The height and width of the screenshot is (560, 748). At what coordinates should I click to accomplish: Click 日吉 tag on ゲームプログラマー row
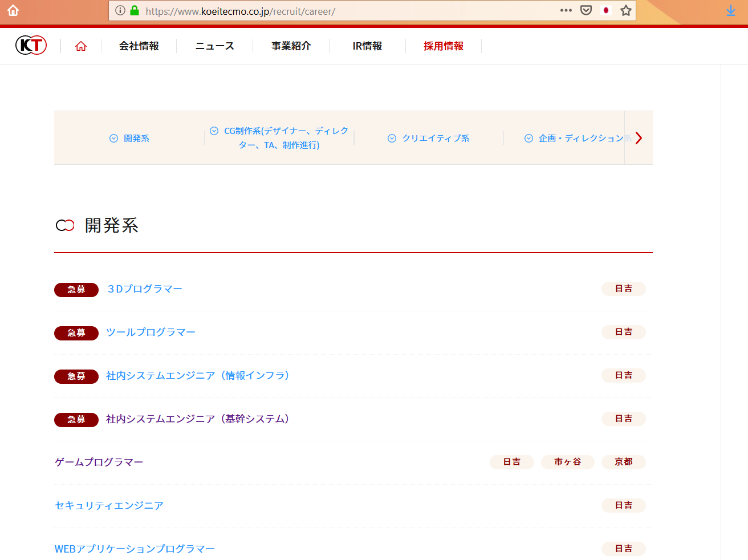[x=512, y=462]
